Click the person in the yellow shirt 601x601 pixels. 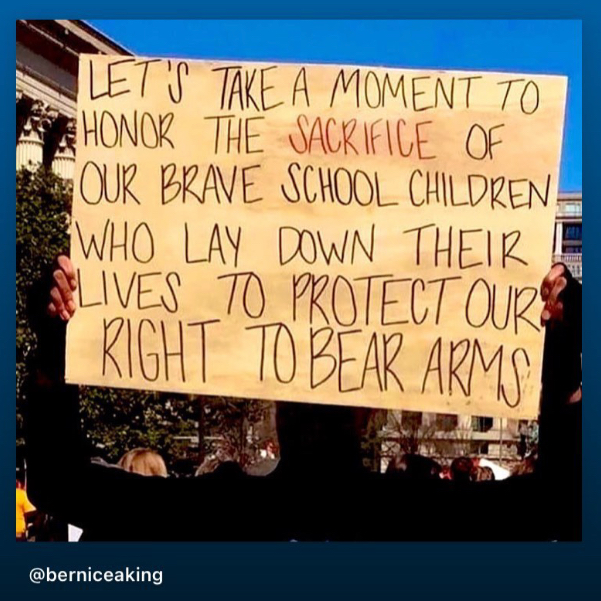(x=25, y=512)
